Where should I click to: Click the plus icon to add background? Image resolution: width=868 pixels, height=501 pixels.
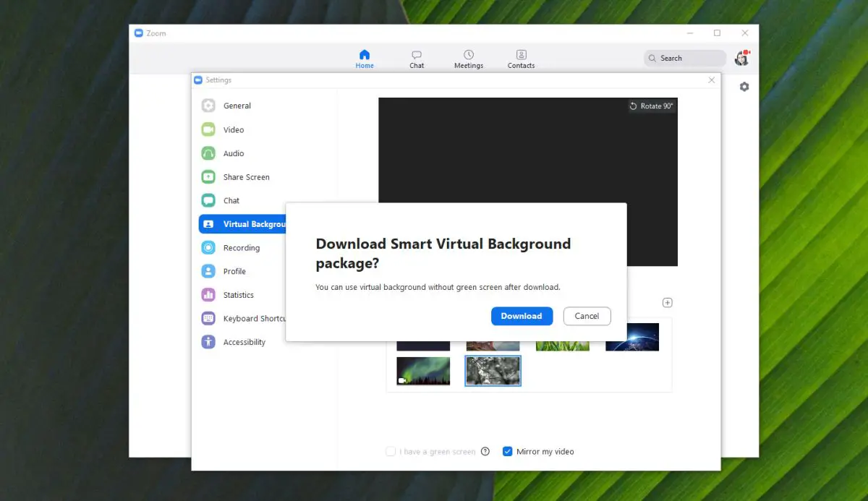pyautogui.click(x=668, y=303)
